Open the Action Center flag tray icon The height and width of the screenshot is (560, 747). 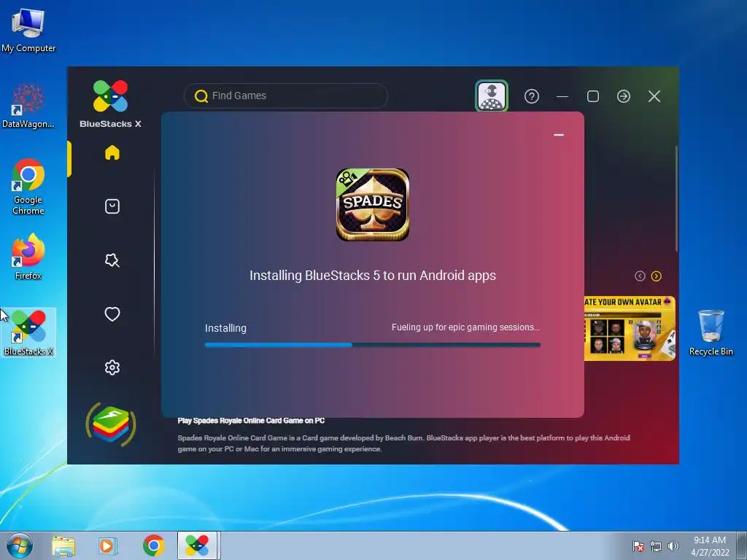pos(638,546)
